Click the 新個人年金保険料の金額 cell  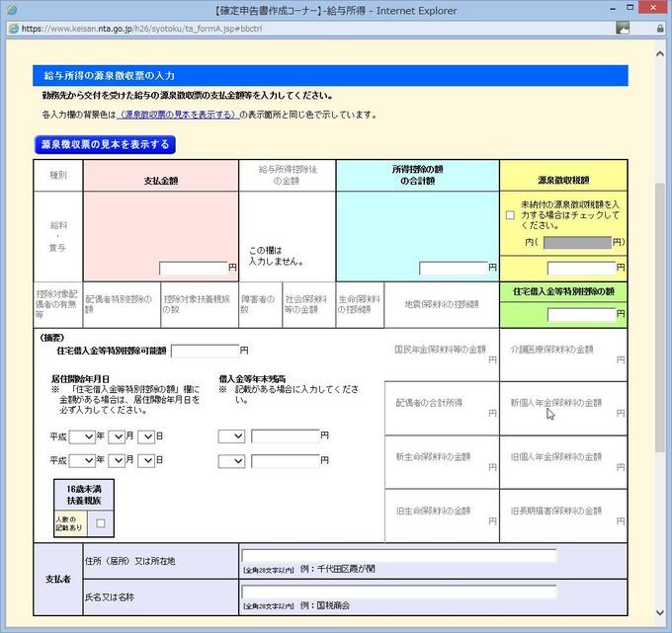[563, 408]
